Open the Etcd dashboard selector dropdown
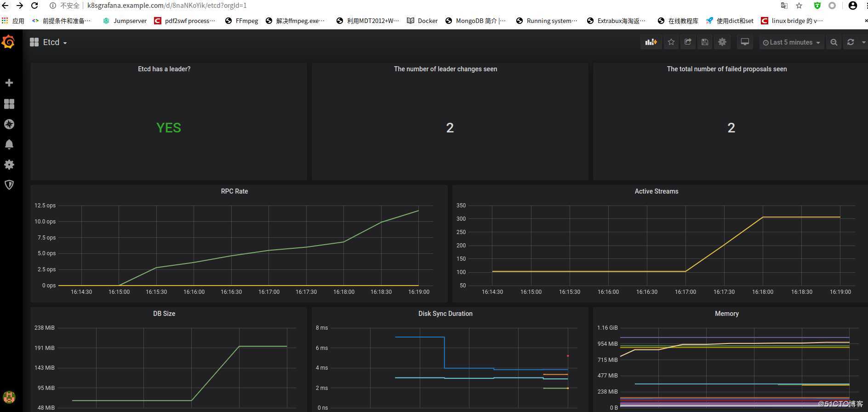The image size is (868, 412). pyautogui.click(x=49, y=42)
